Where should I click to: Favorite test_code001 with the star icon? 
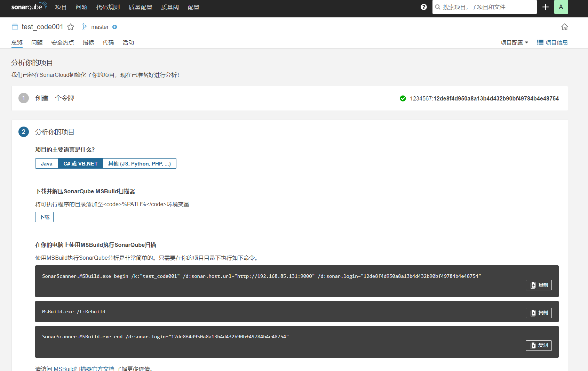coord(71,27)
